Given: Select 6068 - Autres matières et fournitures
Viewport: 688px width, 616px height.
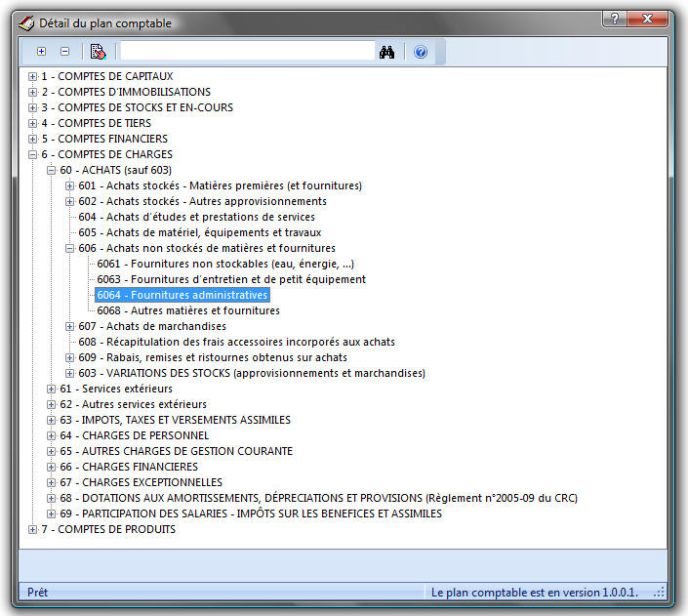Looking at the screenshot, I should 187,310.
